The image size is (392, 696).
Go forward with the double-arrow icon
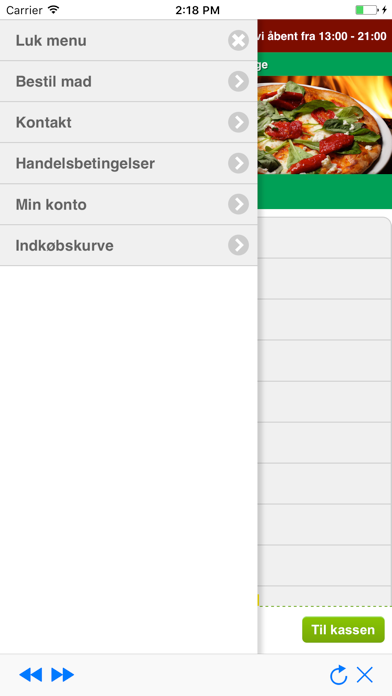63,675
